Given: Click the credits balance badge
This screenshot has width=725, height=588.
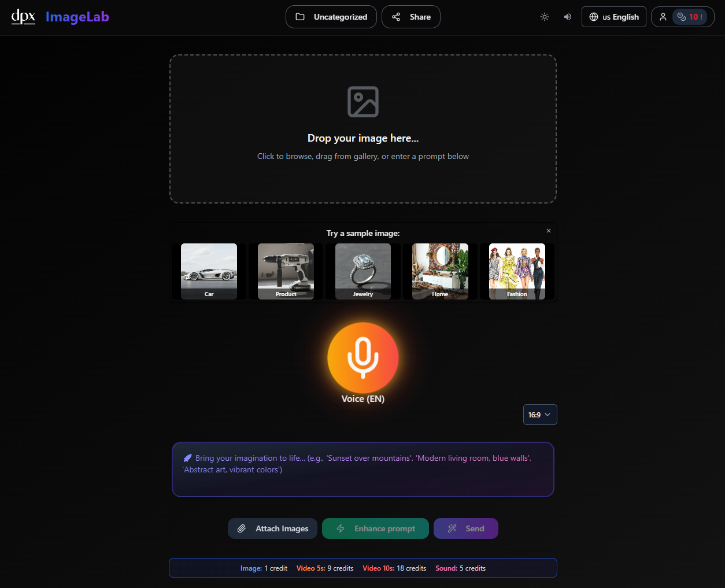Looking at the screenshot, I should point(690,17).
